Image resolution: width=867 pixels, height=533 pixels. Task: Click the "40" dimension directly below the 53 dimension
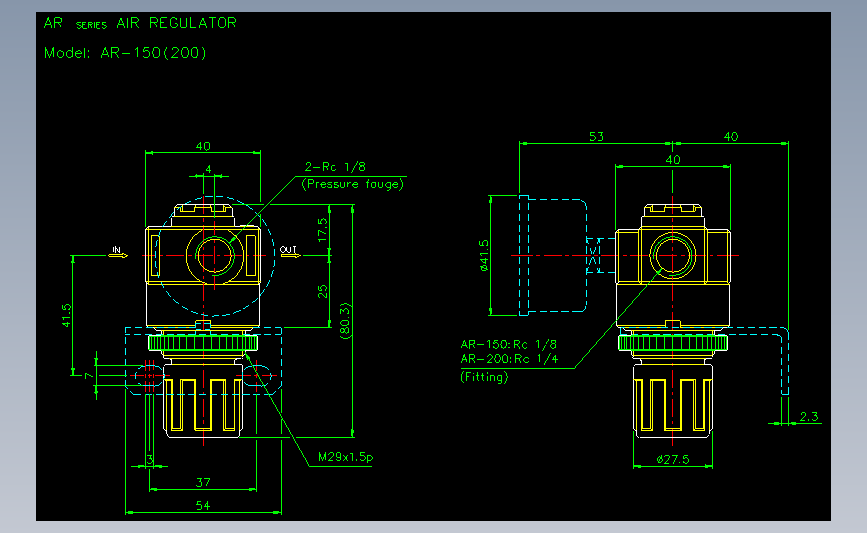click(673, 160)
